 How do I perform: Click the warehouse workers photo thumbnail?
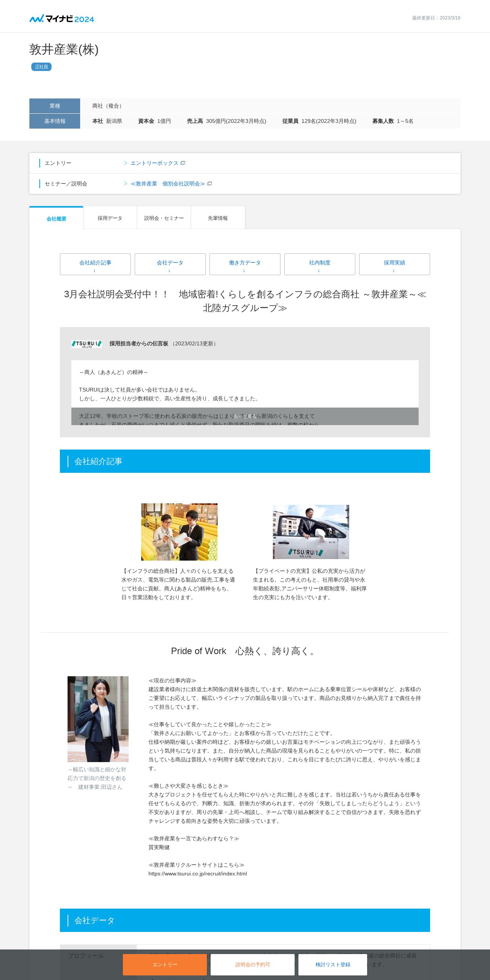point(179,532)
